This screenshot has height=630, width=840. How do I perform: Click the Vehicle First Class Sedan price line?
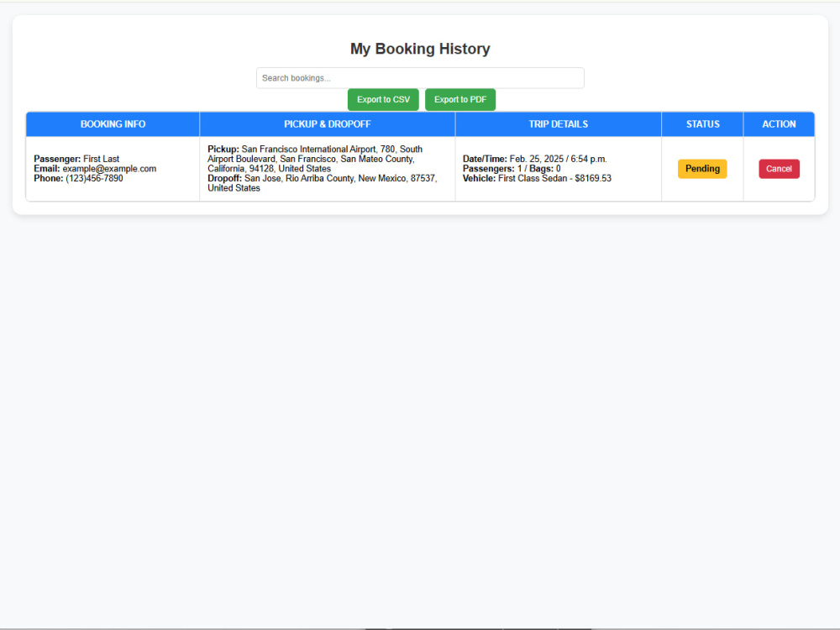point(537,178)
